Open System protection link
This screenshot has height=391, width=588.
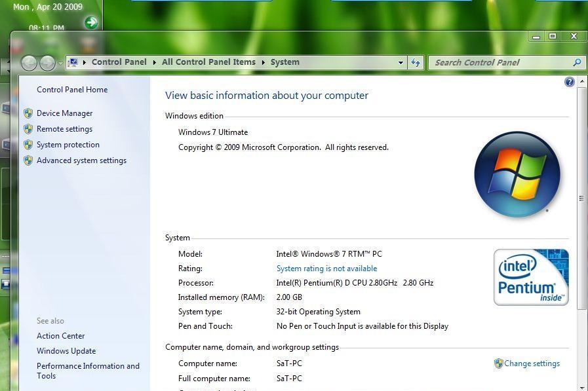pos(68,145)
